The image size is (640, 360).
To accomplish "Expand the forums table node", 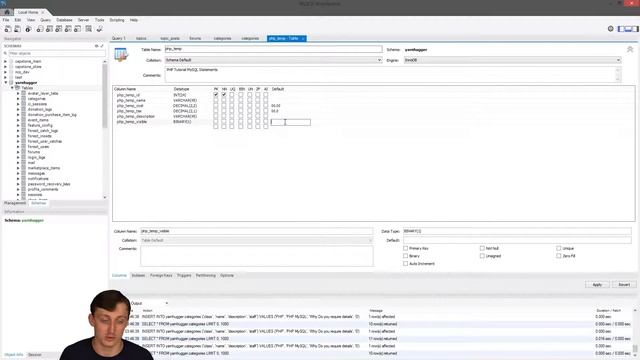I will click(18, 152).
